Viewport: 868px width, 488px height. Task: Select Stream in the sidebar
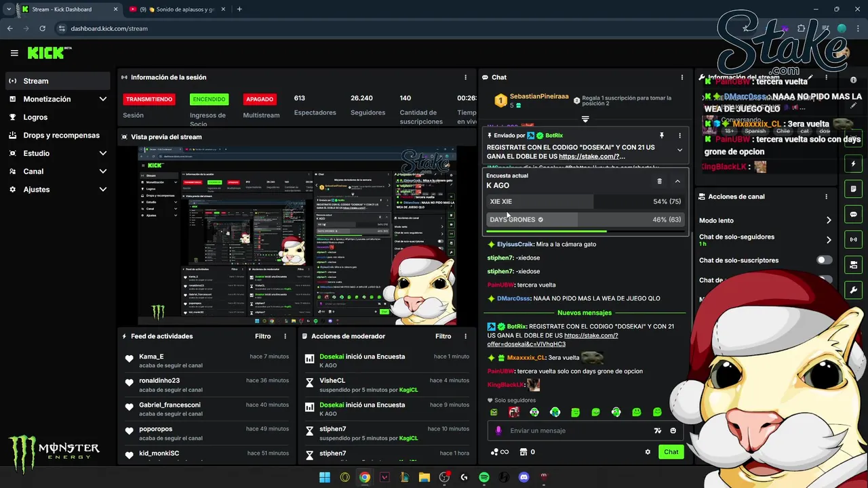(58, 81)
